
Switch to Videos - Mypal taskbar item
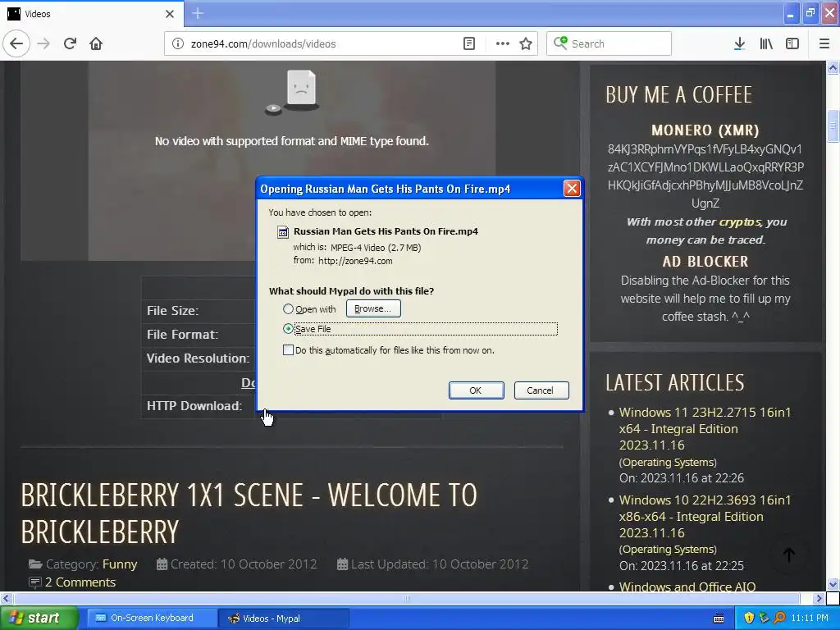[x=284, y=619]
